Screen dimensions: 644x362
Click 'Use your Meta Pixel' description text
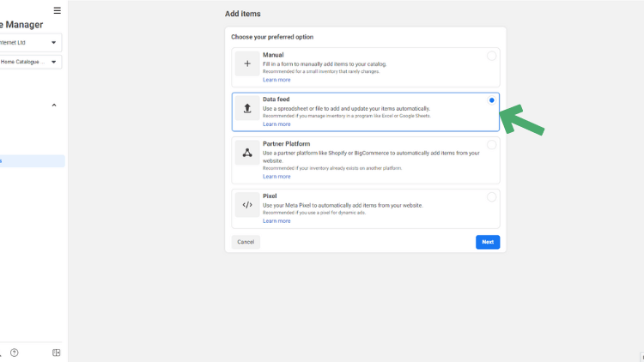click(343, 205)
